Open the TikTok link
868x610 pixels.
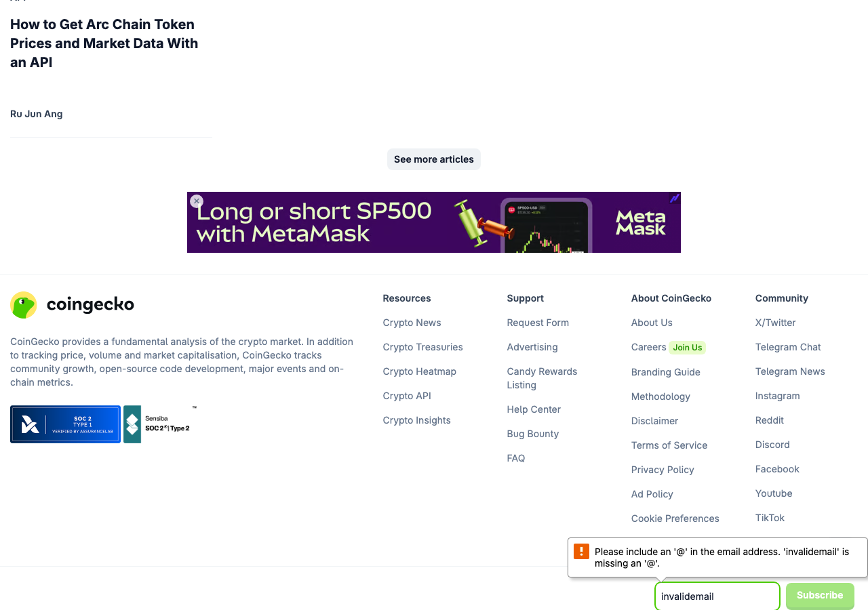(770, 518)
